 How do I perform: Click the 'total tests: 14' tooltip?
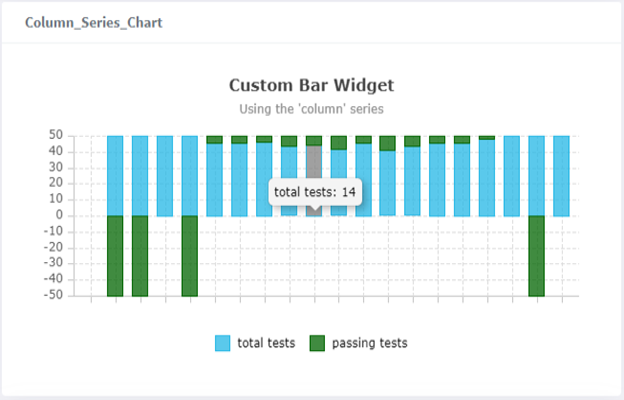coord(316,191)
